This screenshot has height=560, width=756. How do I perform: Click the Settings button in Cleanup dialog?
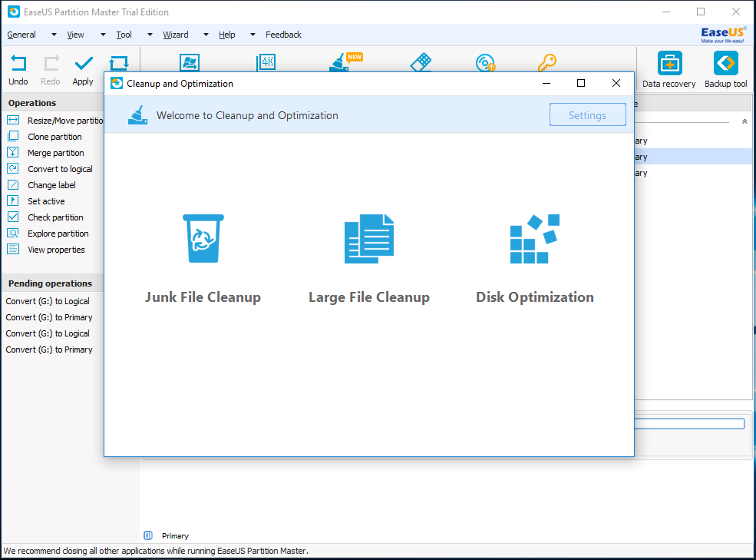pyautogui.click(x=588, y=115)
